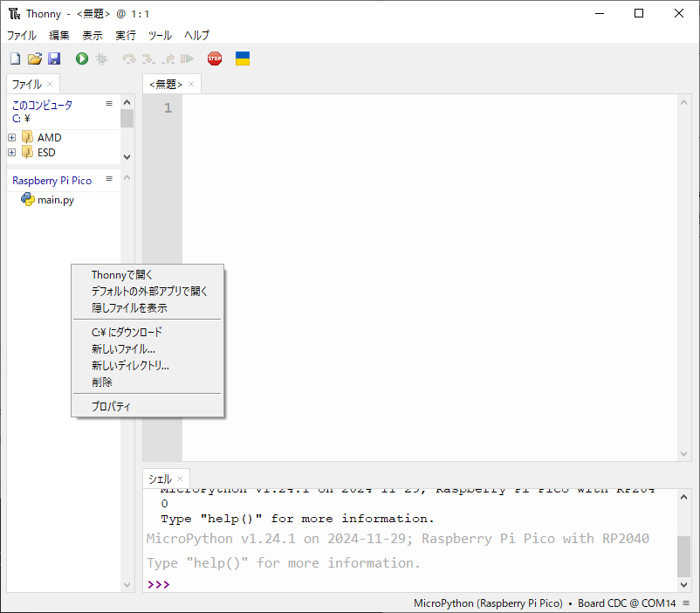
Task: Click in the editor text area
Action: (x=429, y=277)
